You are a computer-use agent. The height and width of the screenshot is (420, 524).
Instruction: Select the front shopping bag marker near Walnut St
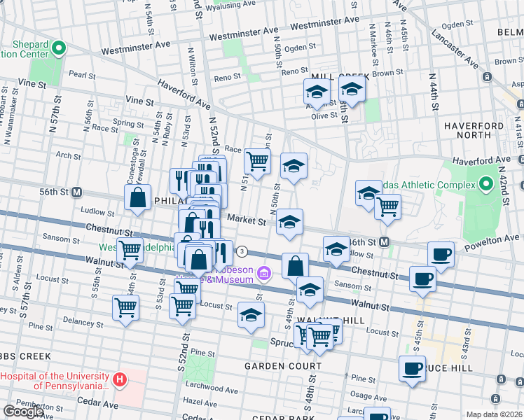click(198, 260)
